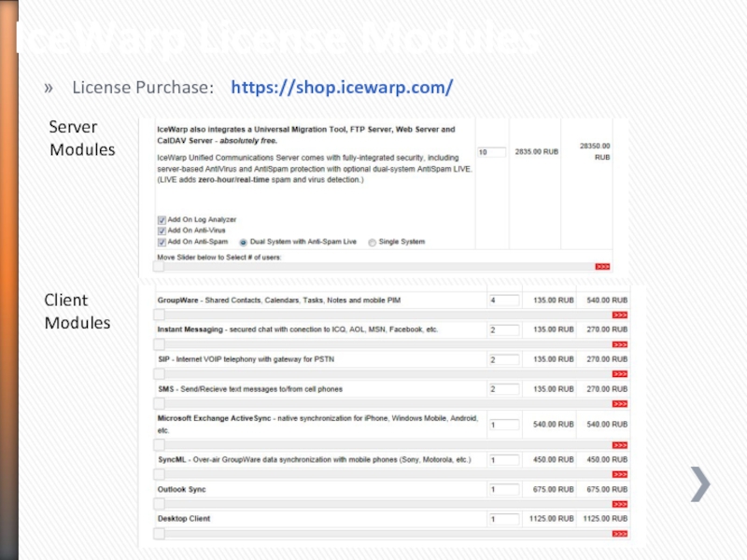Uncheck Add On Anti-Virus checkbox
This screenshot has height=560, width=747.
click(x=162, y=231)
